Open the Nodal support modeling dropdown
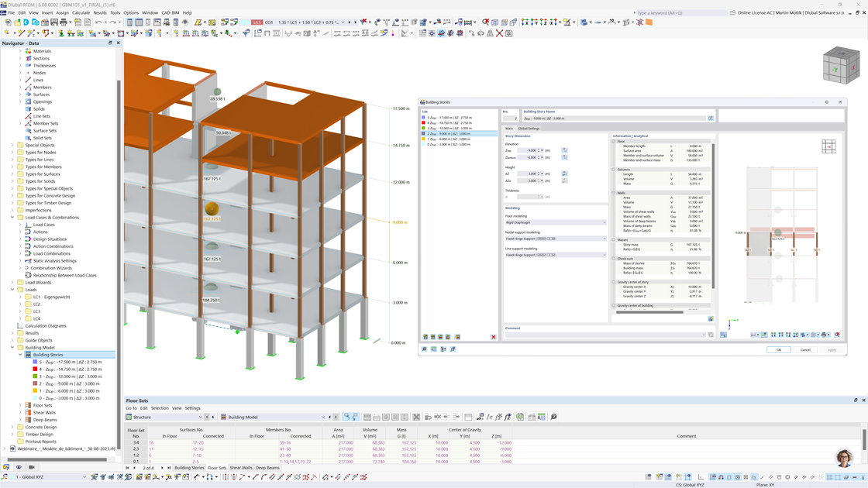 [604, 239]
